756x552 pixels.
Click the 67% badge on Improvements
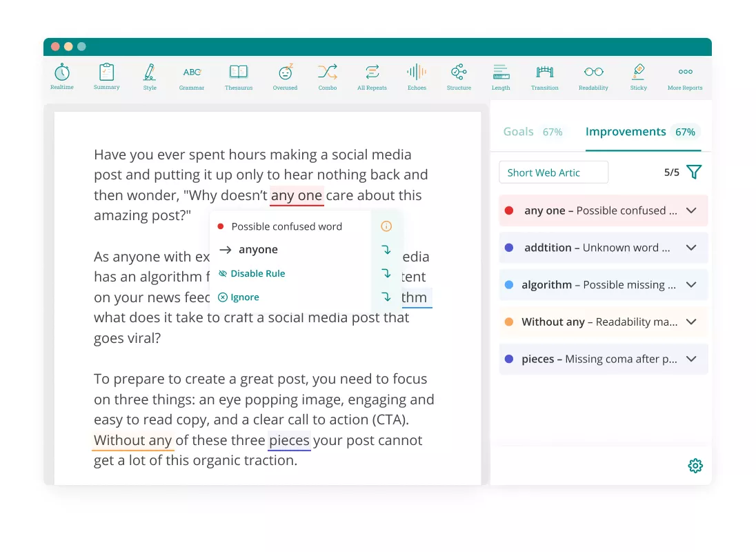click(685, 132)
